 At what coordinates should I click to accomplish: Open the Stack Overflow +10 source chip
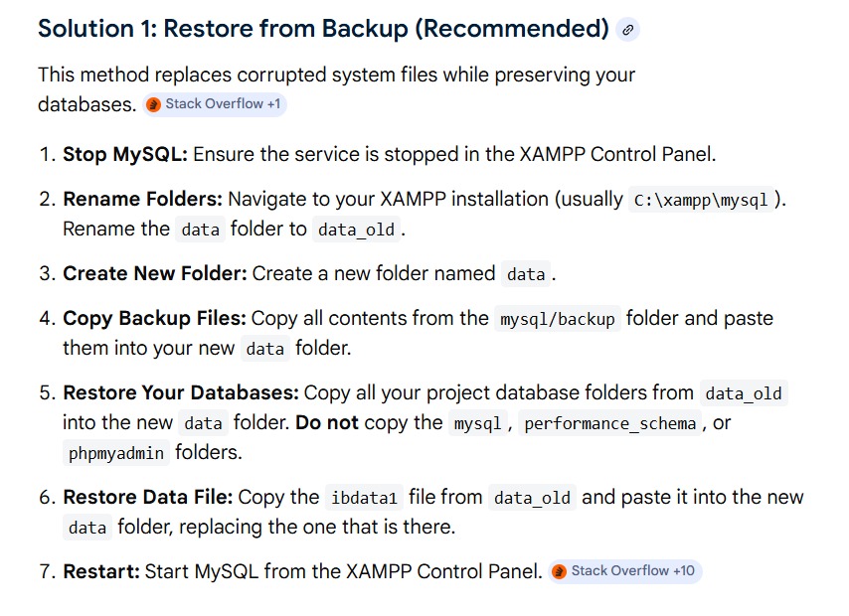click(x=625, y=571)
